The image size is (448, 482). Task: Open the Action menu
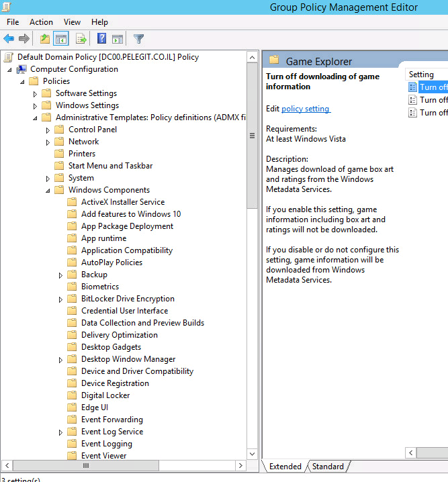click(x=41, y=22)
